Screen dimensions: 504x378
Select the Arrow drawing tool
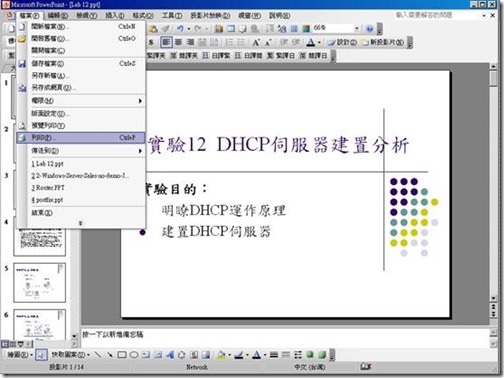click(110, 355)
